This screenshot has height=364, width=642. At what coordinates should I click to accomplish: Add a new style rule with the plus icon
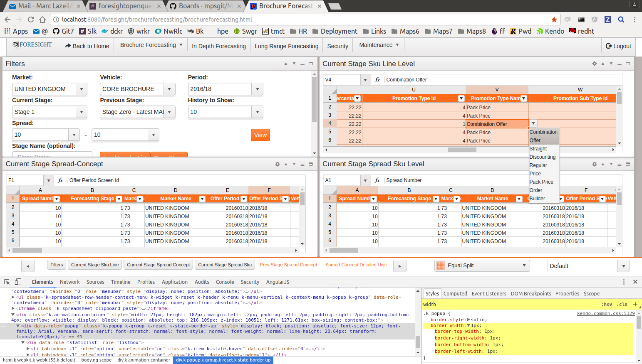tap(635, 304)
